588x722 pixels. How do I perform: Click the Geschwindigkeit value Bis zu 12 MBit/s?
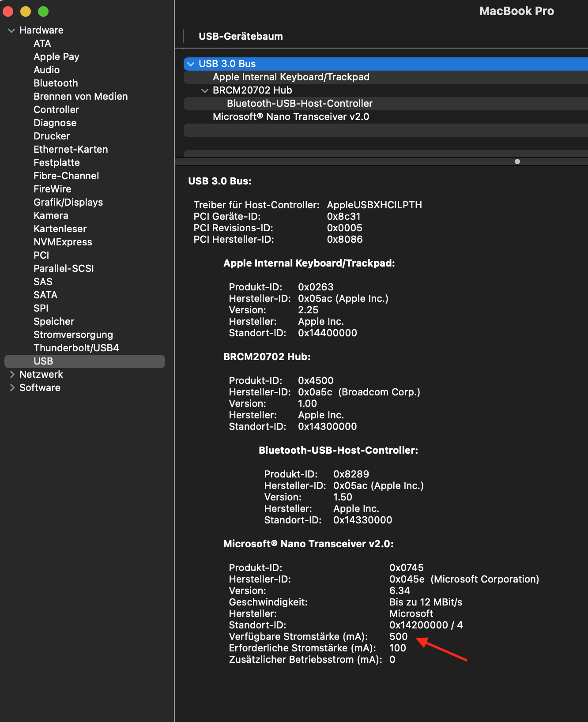pos(426,602)
